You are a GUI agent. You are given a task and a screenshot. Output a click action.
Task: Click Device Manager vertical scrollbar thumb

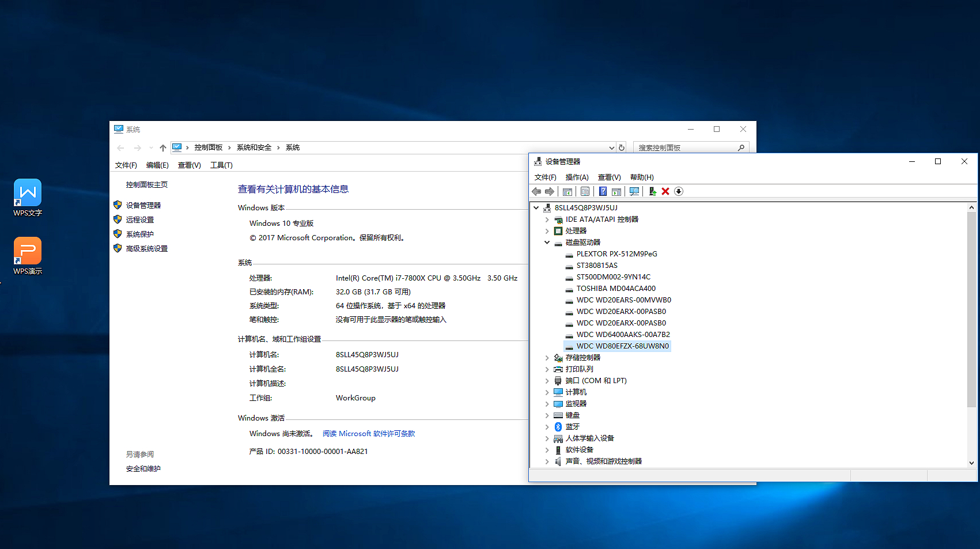click(971, 310)
